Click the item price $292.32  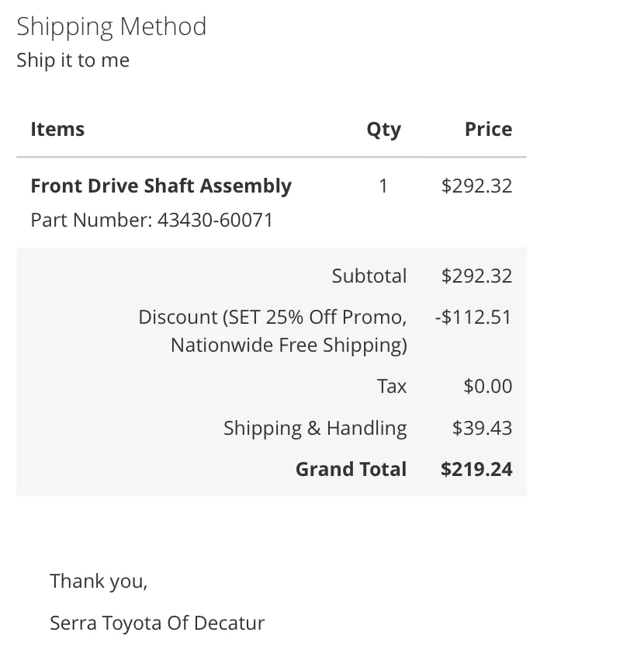pos(476,186)
